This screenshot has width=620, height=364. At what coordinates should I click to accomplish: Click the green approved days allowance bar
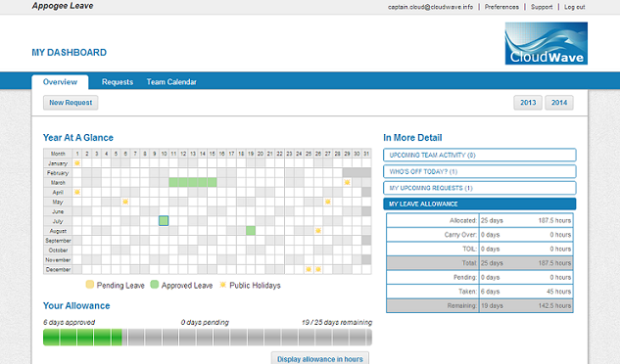tap(83, 338)
